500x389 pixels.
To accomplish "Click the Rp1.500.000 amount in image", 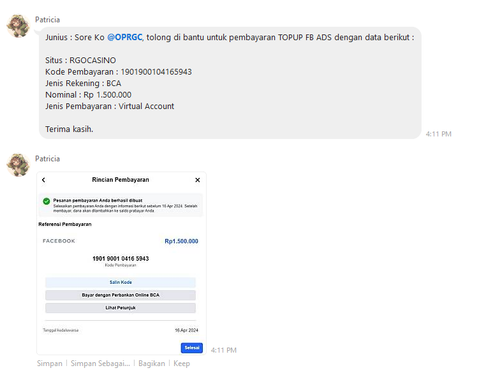I will tap(181, 241).
